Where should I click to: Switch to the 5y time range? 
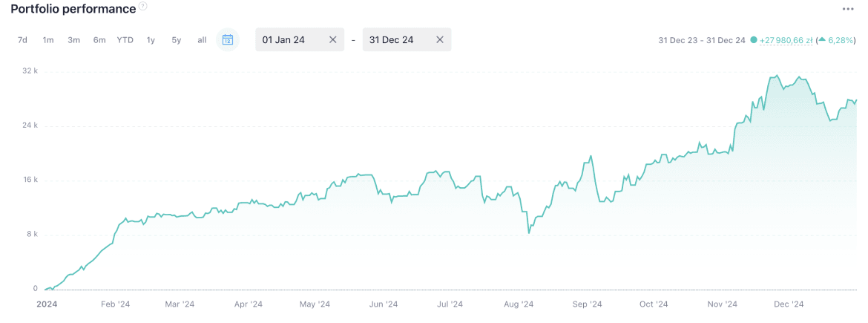[177, 40]
